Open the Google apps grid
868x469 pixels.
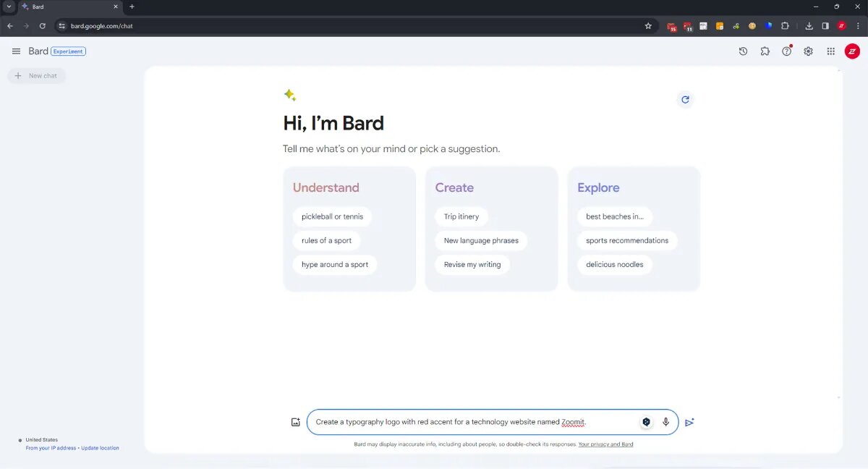(830, 51)
